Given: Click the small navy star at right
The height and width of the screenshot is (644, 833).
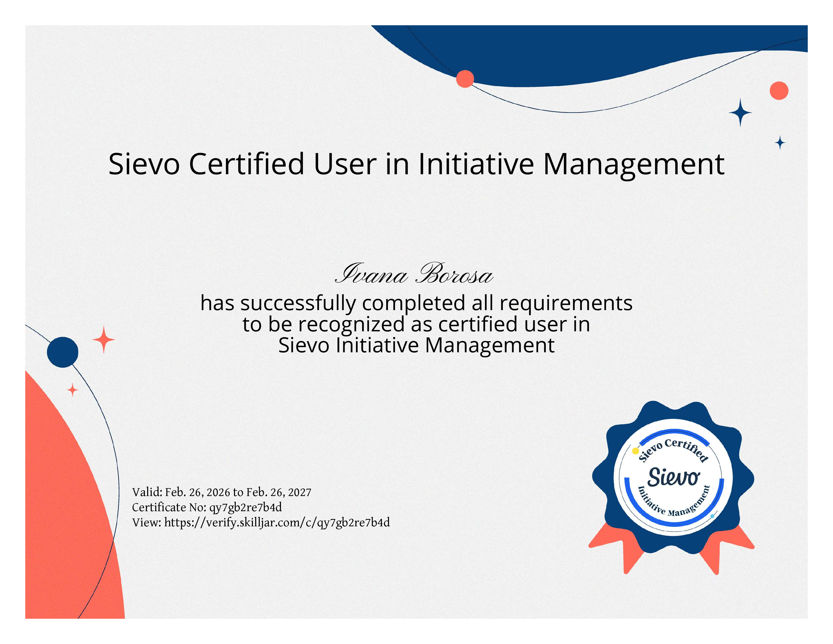Looking at the screenshot, I should [x=780, y=143].
